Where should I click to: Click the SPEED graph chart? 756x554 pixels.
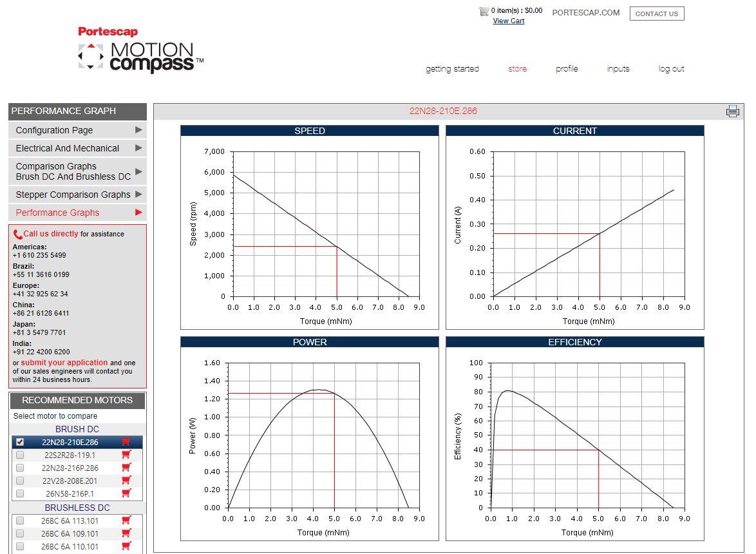pyautogui.click(x=310, y=227)
